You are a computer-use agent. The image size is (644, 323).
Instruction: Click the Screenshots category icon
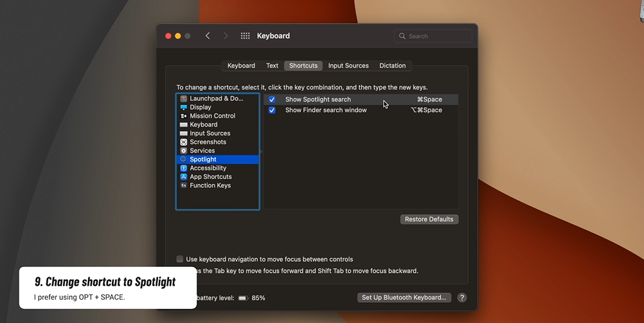(x=184, y=142)
